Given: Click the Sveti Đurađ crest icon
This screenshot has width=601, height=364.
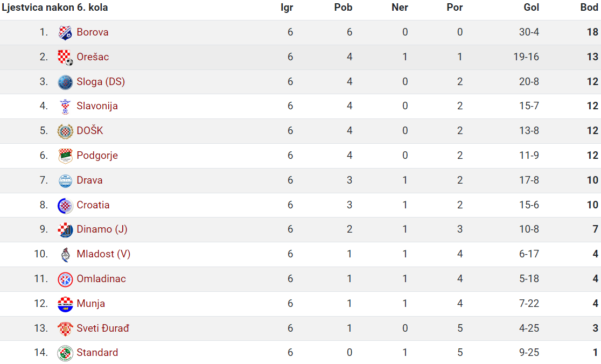Looking at the screenshot, I should (x=65, y=329).
